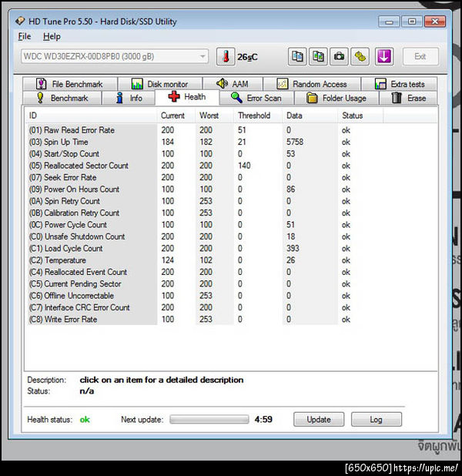Screen dimensions: 462x476
Task: Click the Log button
Action: click(377, 419)
